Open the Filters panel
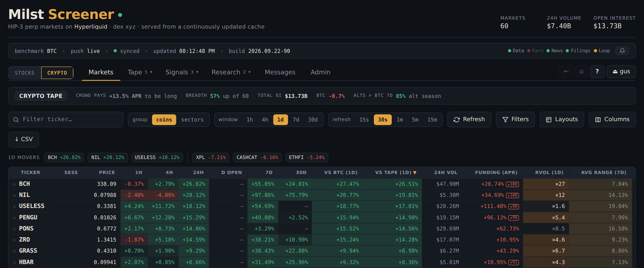This screenshot has height=268, width=644. coord(515,119)
